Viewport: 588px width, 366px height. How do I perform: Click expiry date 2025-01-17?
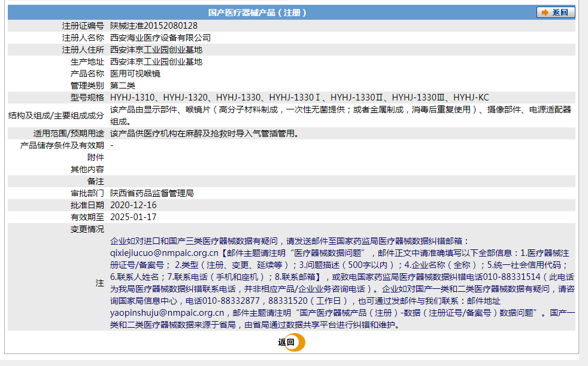pyautogui.click(x=133, y=217)
